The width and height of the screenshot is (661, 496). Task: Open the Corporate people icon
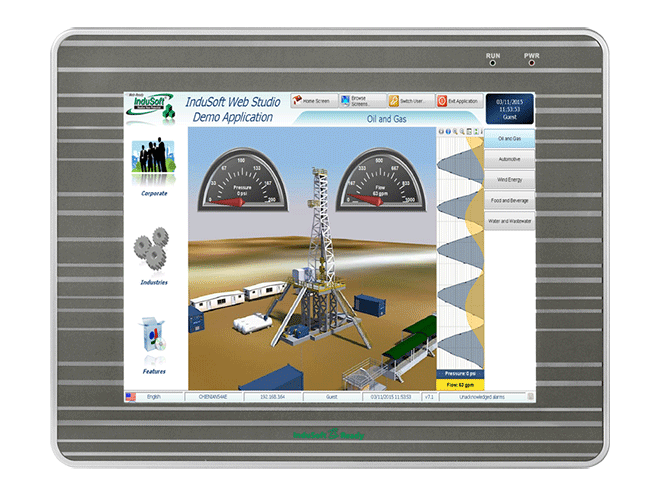tap(154, 157)
